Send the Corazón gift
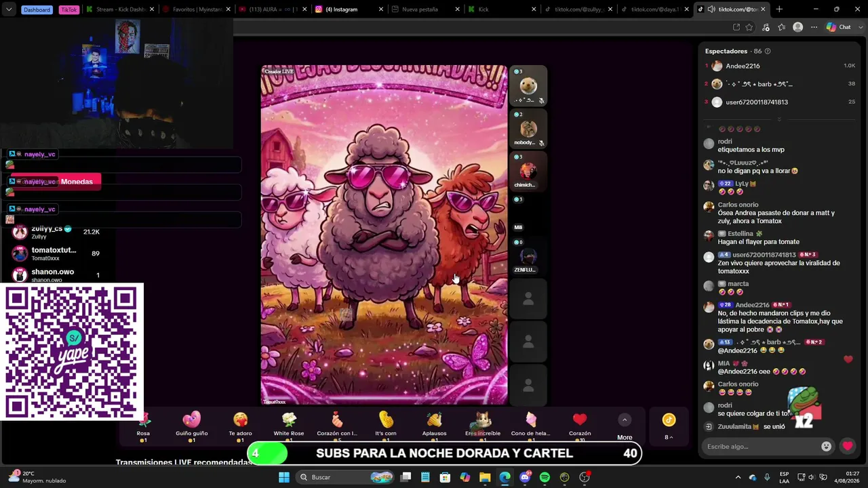The width and height of the screenshot is (868, 488). click(x=580, y=426)
